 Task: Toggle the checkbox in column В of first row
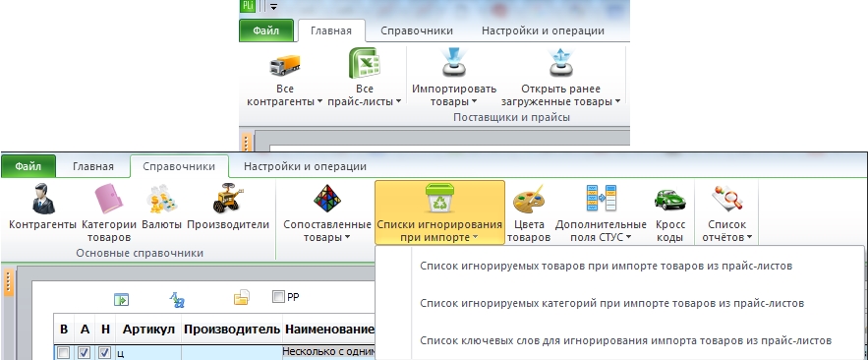tap(63, 352)
